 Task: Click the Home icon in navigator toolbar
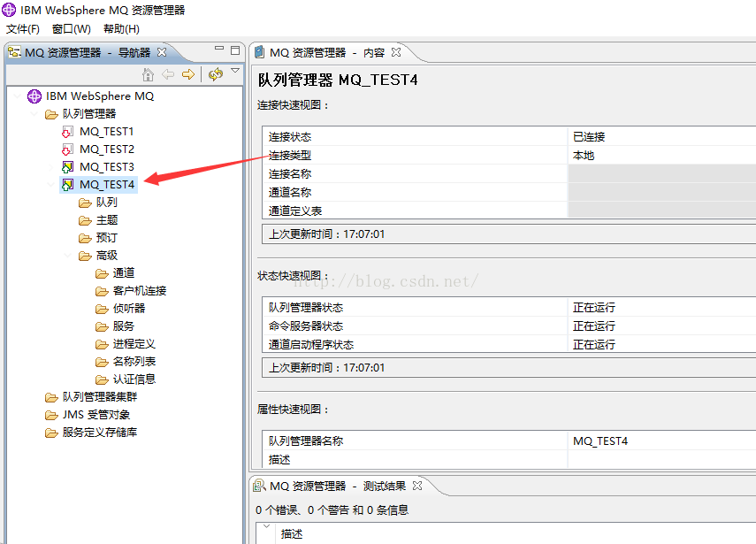(148, 74)
